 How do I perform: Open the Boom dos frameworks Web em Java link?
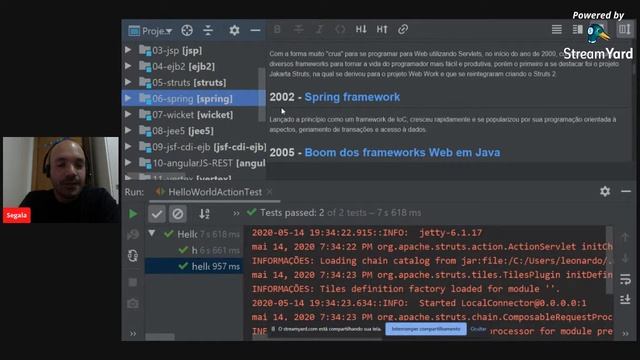pyautogui.click(x=402, y=153)
